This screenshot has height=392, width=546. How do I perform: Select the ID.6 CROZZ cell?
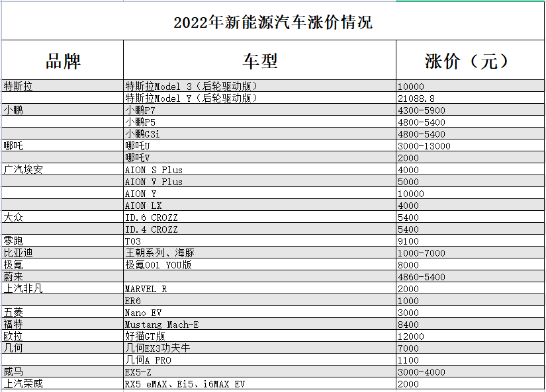coord(259,217)
